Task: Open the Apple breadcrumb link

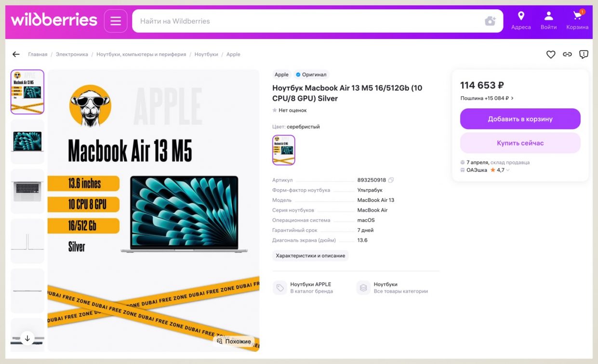Action: click(x=233, y=54)
